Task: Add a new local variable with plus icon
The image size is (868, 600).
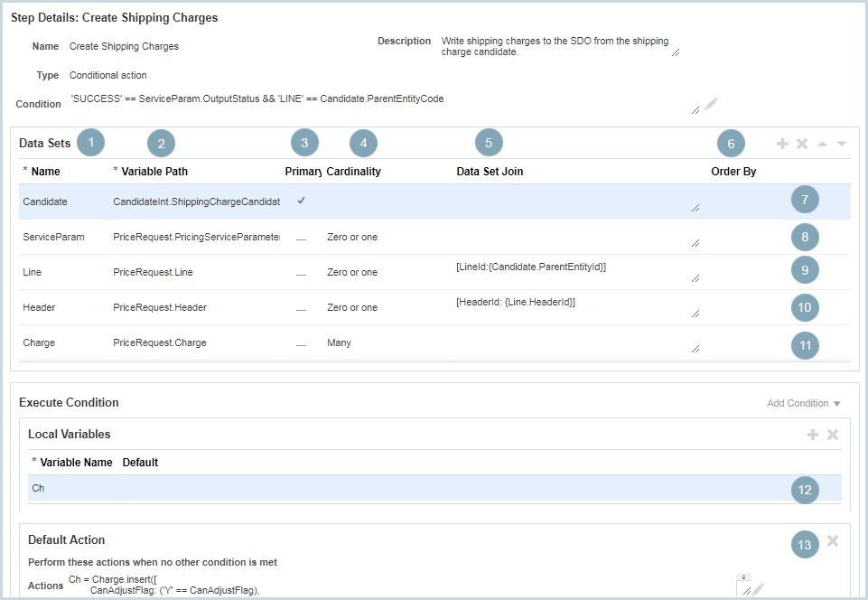Action: tap(813, 435)
